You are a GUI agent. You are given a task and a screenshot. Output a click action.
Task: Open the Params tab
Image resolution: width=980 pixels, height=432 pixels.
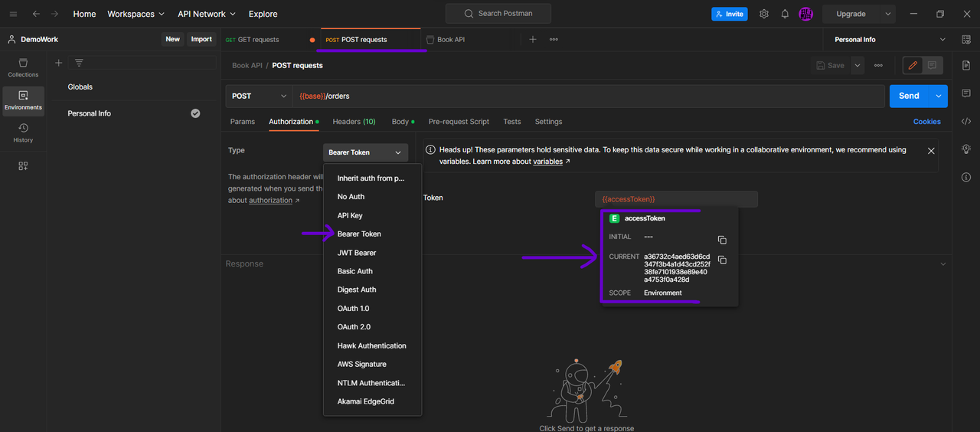[x=243, y=122]
